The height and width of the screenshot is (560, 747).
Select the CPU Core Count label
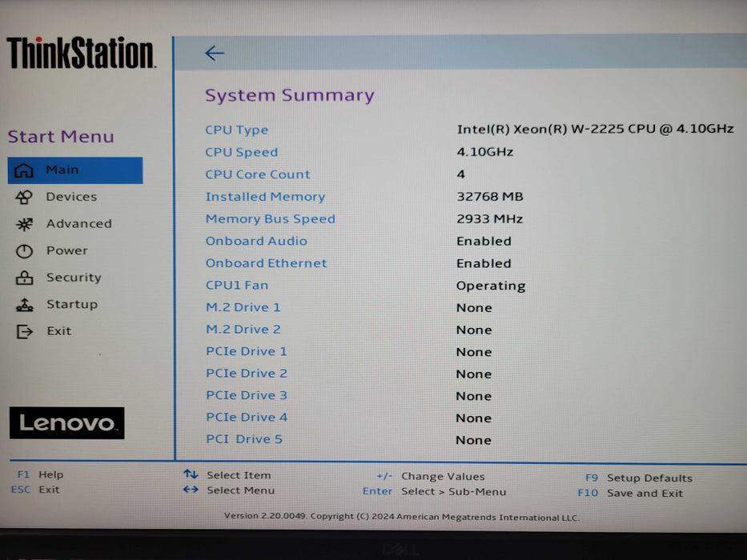point(257,174)
